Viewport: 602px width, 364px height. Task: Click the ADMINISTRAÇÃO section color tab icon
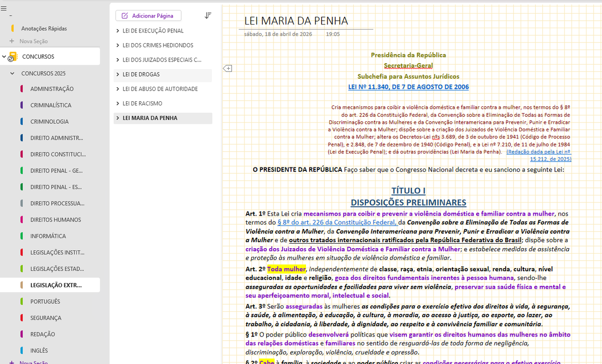click(22, 89)
